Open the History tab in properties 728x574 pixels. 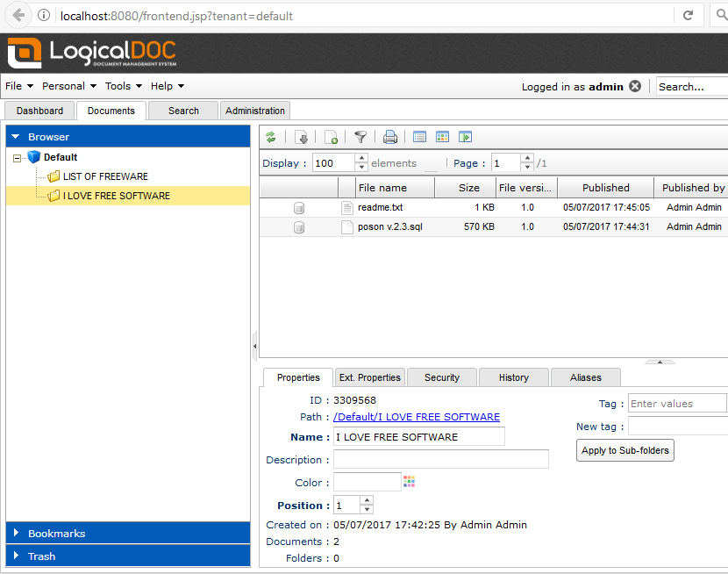(513, 377)
